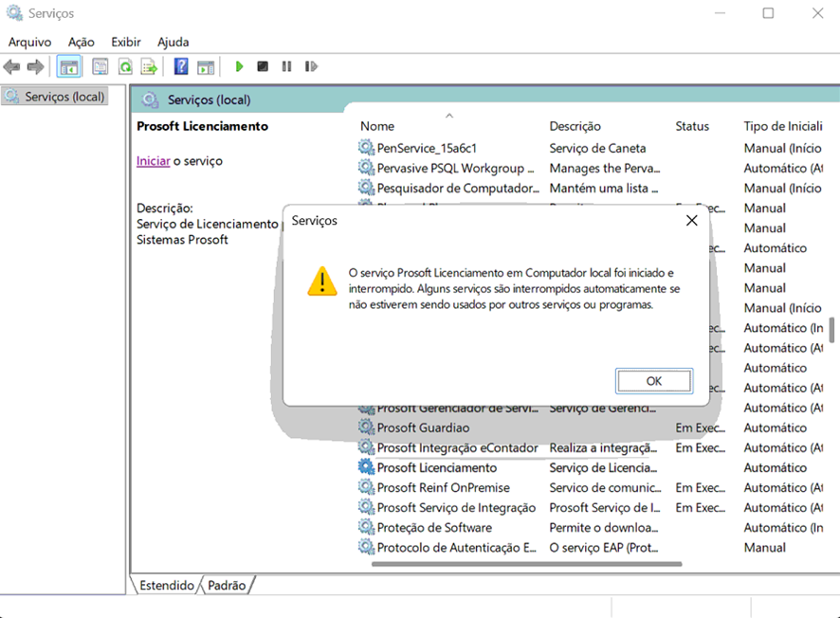
Task: Click gear icon of Prosoft Guardiao
Action: pyautogui.click(x=366, y=427)
